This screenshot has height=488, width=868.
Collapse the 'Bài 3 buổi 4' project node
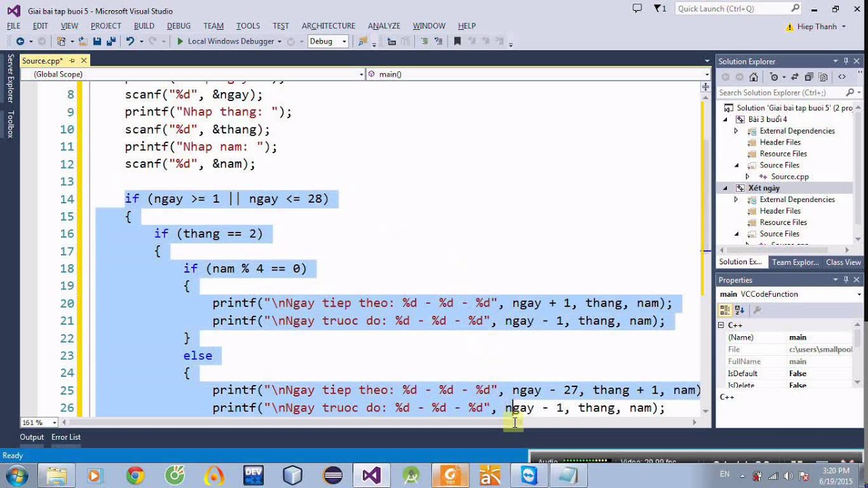(x=725, y=119)
